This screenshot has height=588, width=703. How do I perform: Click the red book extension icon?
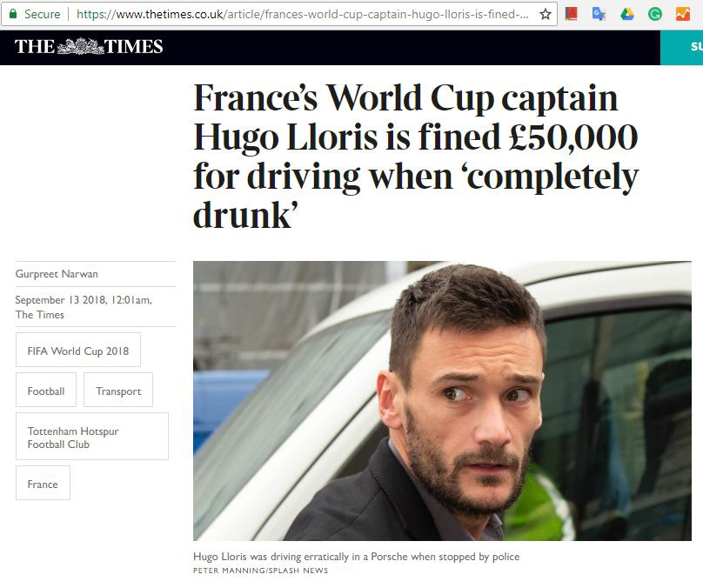[571, 14]
